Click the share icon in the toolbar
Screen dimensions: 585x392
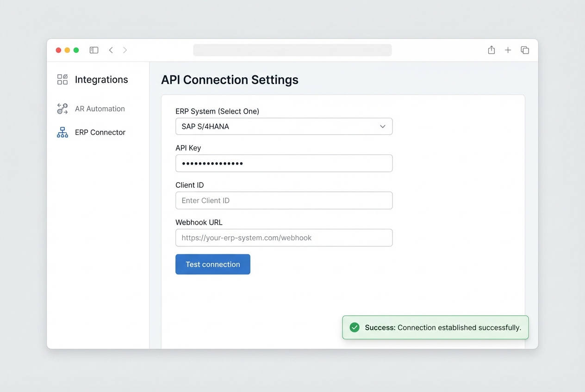point(491,49)
